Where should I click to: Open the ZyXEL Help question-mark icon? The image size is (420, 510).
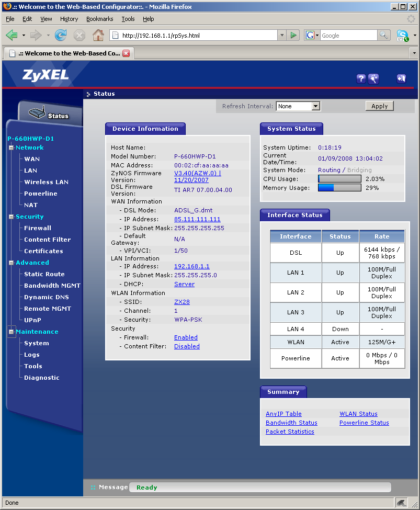click(x=361, y=78)
